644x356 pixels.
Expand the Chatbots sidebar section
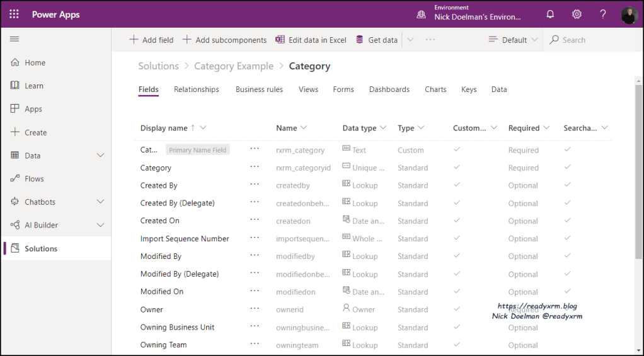(100, 202)
